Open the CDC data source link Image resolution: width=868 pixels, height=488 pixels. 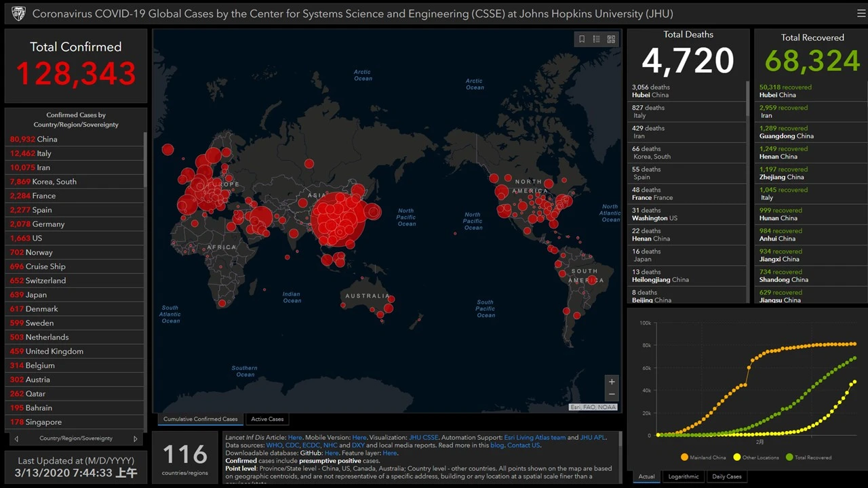[x=292, y=445]
